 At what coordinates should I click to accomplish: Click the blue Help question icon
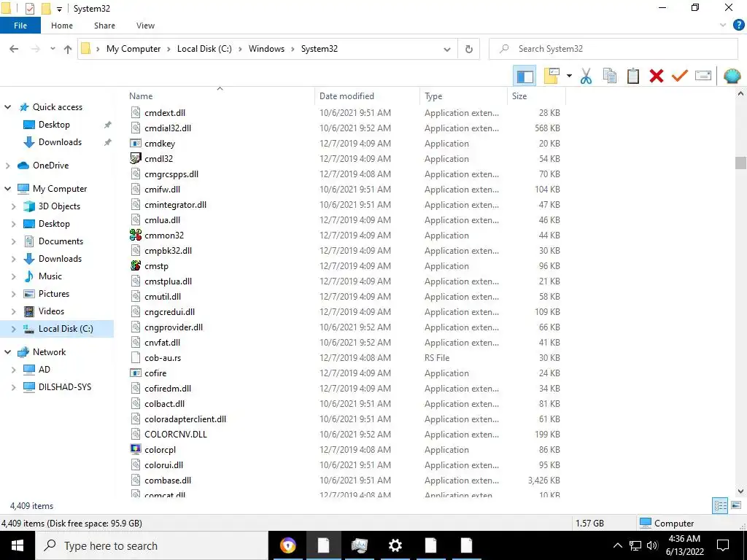pyautogui.click(x=738, y=26)
